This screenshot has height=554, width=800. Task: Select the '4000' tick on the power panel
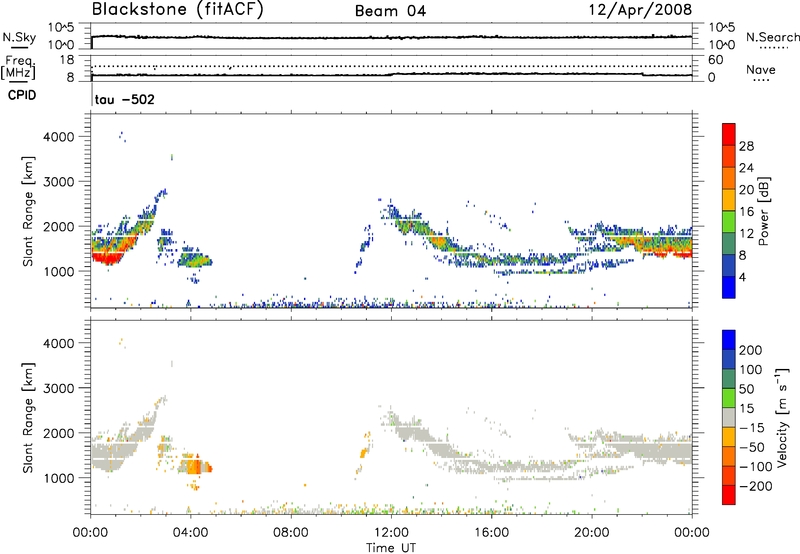[x=59, y=137]
